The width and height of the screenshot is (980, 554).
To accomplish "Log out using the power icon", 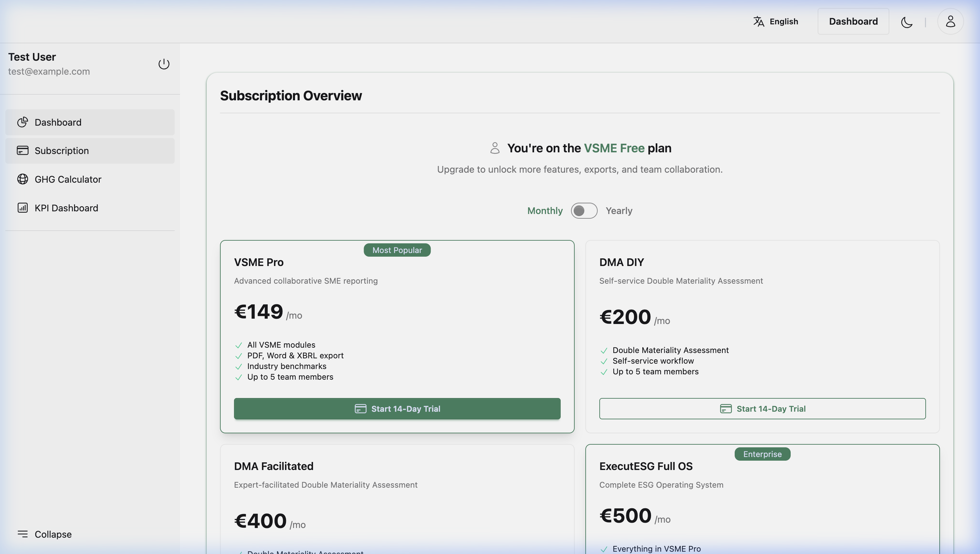I will point(164,64).
